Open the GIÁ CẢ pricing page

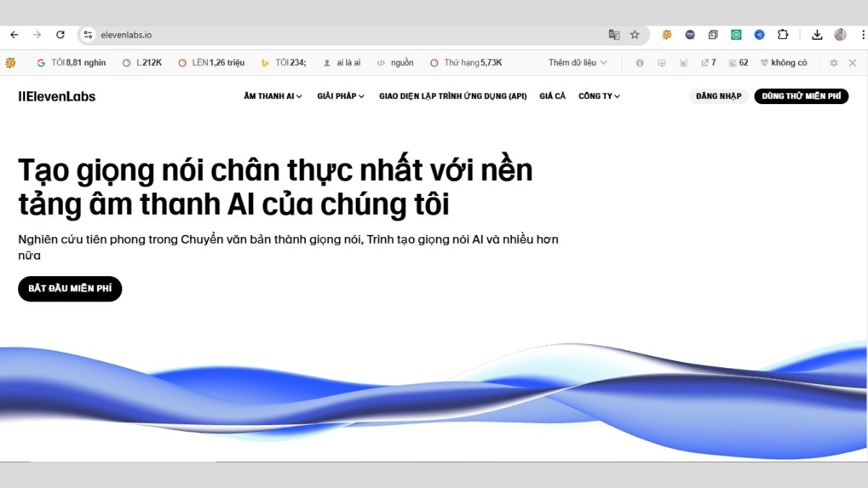click(553, 96)
